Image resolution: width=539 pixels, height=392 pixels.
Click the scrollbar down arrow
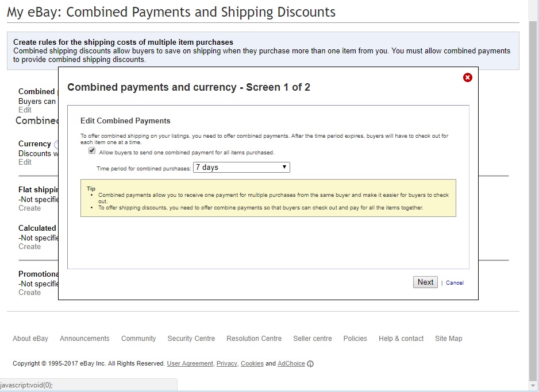[x=533, y=386]
